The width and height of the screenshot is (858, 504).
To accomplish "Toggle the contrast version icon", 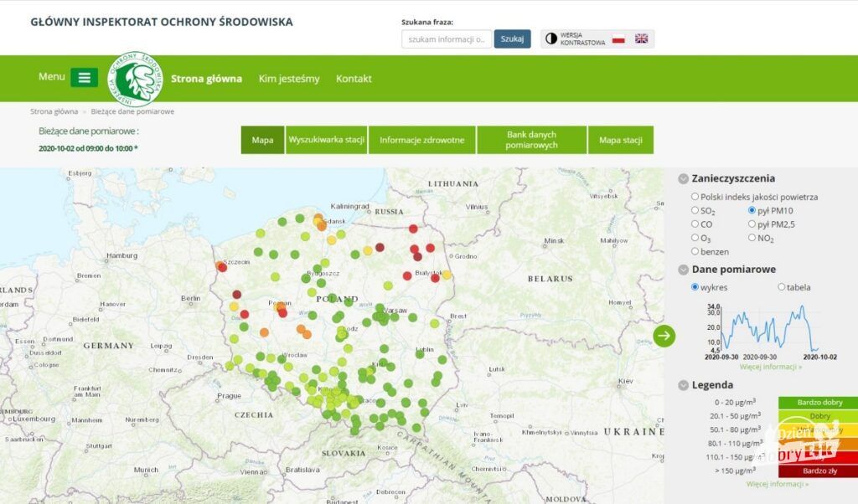I will tap(551, 39).
